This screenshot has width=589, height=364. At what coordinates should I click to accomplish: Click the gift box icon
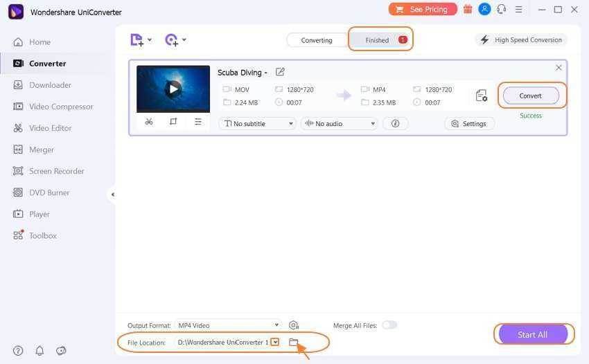tap(468, 10)
